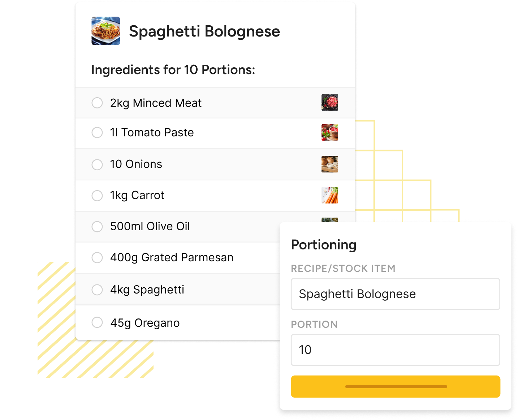Click the Spaghetti Bolognese dish photo
This screenshot has width=518, height=420.
click(105, 31)
